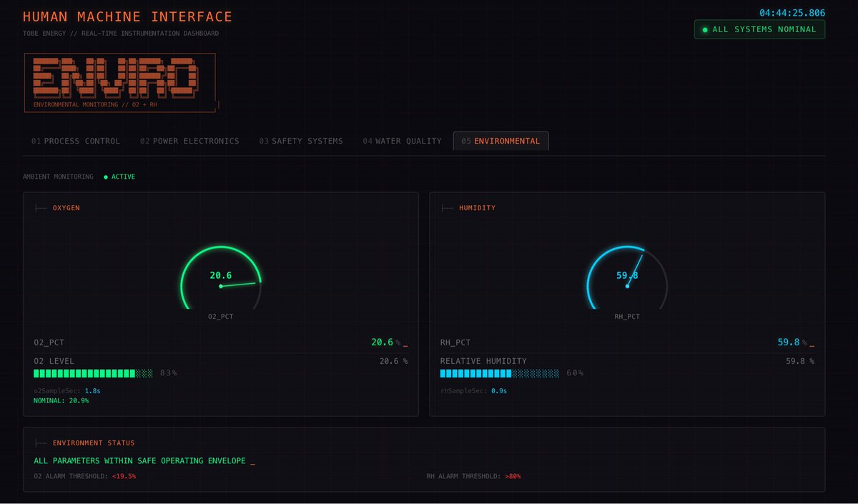Click the green O2 level progress bar

point(94,373)
